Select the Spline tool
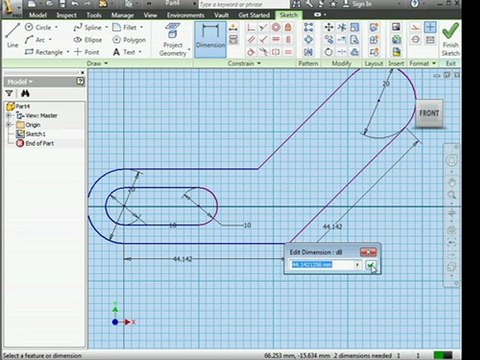 click(x=88, y=27)
